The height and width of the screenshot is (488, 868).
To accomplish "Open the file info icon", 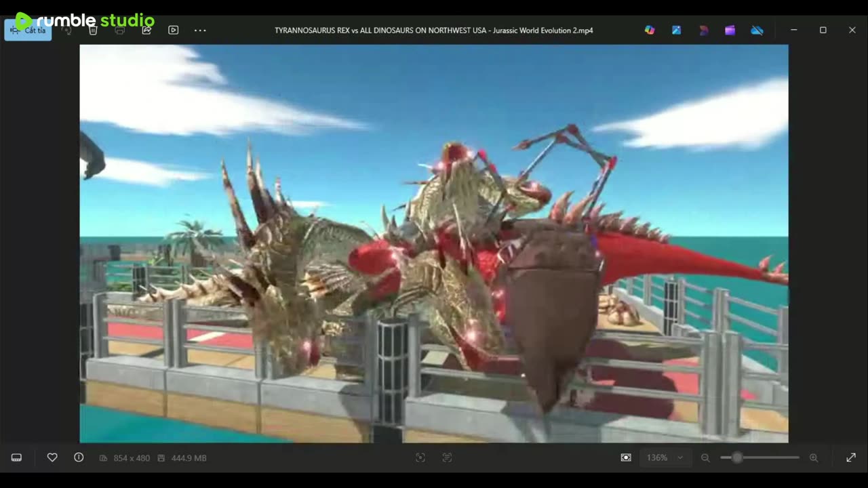I will (79, 458).
